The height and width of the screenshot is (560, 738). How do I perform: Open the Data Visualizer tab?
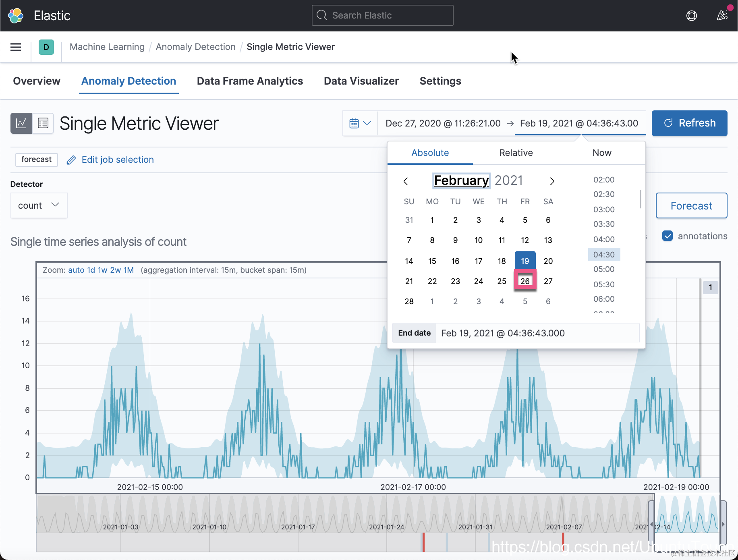[x=361, y=81]
